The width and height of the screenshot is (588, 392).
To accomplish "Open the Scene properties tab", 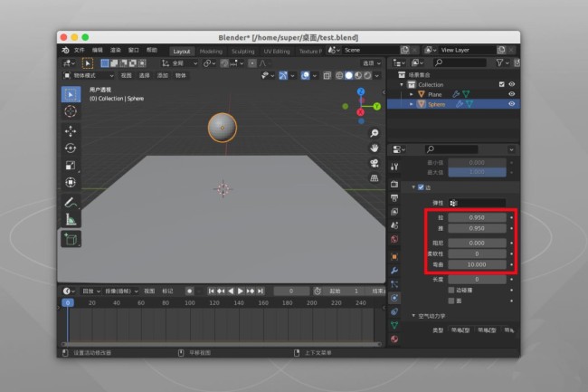I will [394, 225].
